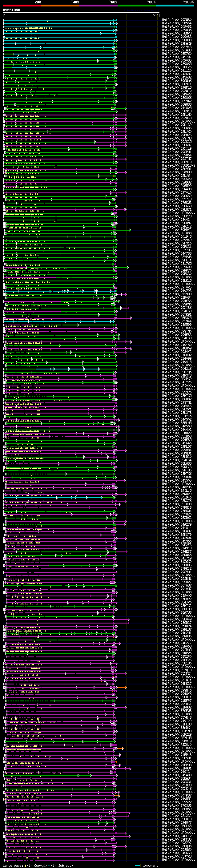This screenshot has width=197, height=868.
Task: Choose subject UniRef100_Q8H9E1
Action: [177, 84]
